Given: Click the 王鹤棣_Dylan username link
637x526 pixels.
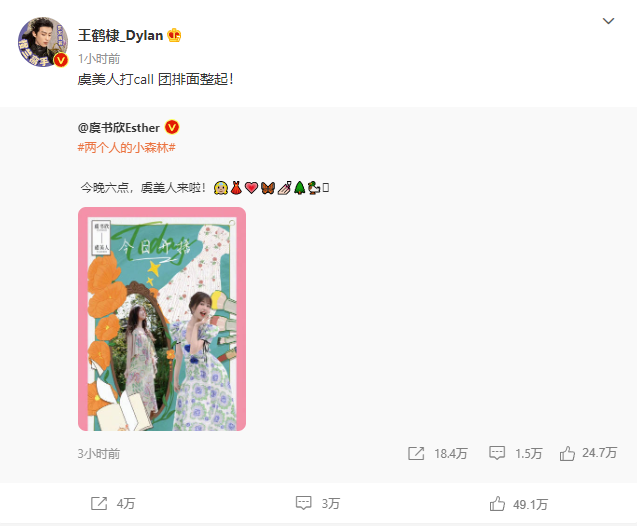Looking at the screenshot, I should [120, 35].
